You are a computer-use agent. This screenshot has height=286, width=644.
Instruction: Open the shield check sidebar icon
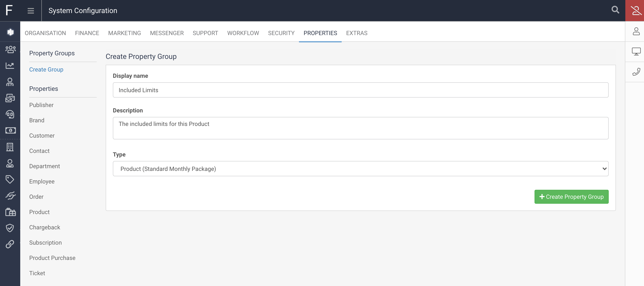(10, 228)
